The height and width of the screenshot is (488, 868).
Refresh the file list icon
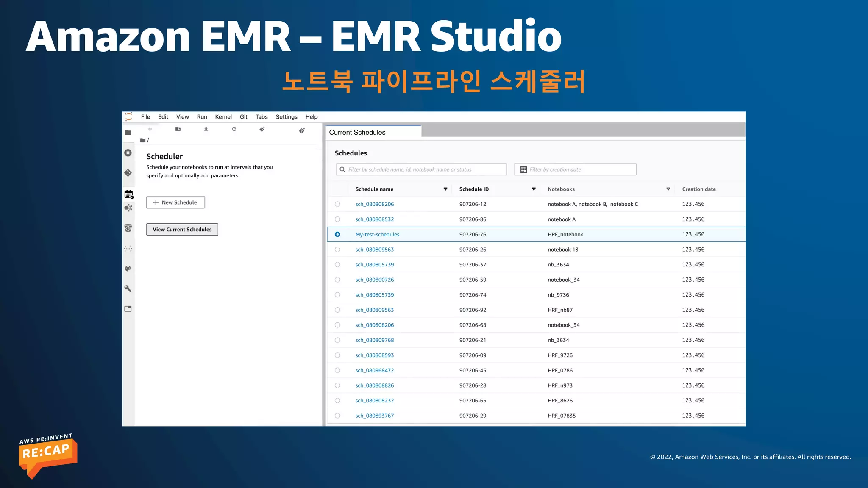pos(234,129)
